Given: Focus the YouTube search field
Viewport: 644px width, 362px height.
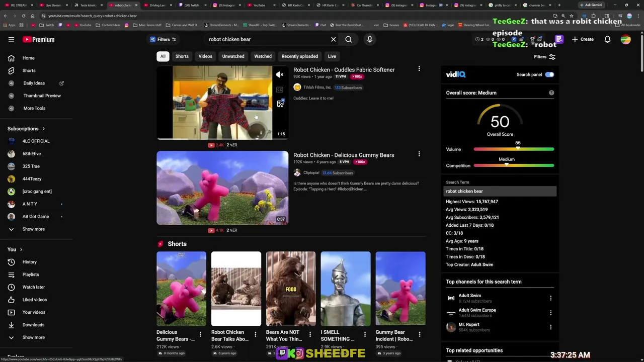Looking at the screenshot, I should 267,39.
